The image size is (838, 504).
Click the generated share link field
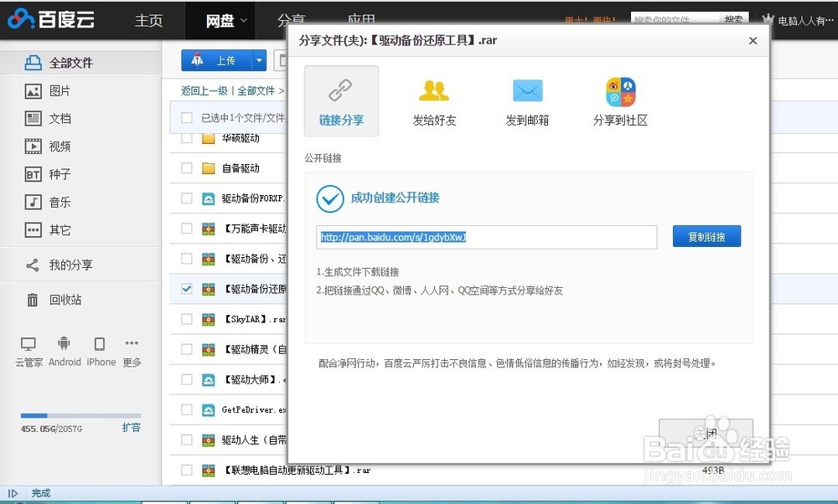pyautogui.click(x=486, y=237)
